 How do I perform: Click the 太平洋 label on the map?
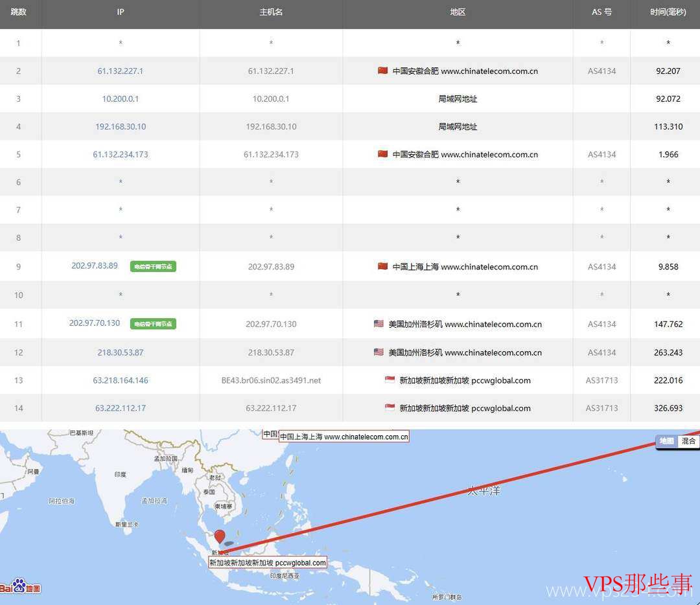[484, 491]
